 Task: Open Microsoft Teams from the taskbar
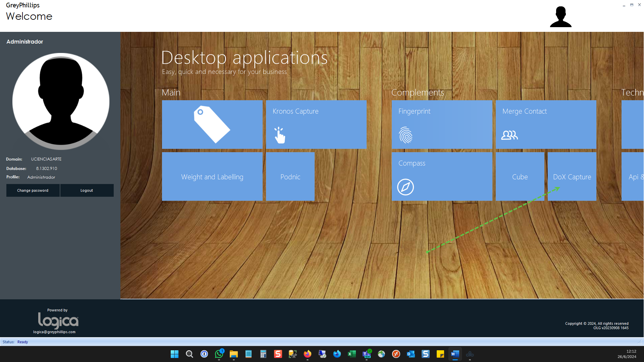click(x=367, y=354)
